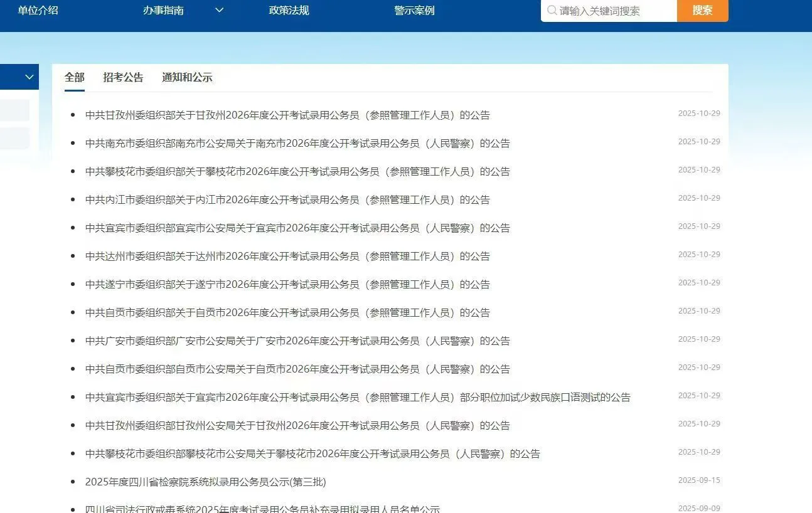Image resolution: width=812 pixels, height=513 pixels.
Task: Collapse the left sidebar section with the chevron
Action: pos(28,77)
